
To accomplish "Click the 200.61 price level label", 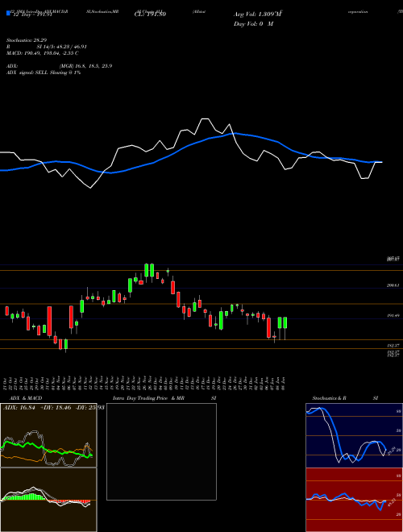I will pos(393,285).
